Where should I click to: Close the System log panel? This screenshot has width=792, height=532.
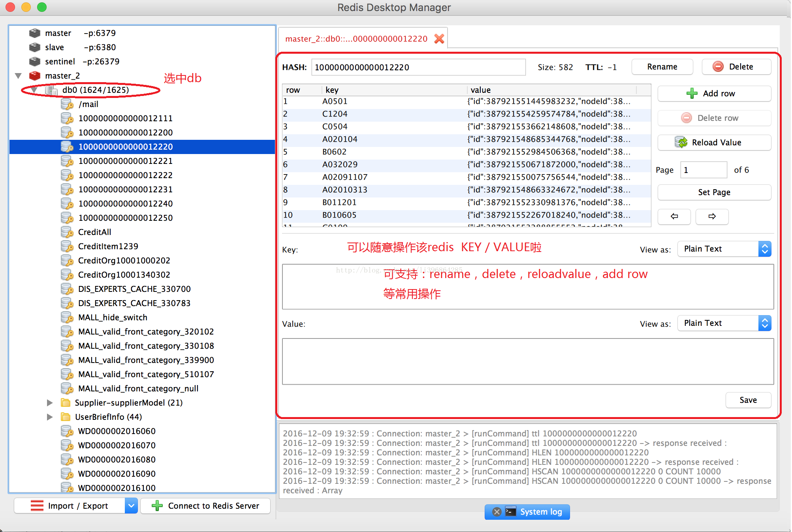tap(497, 512)
